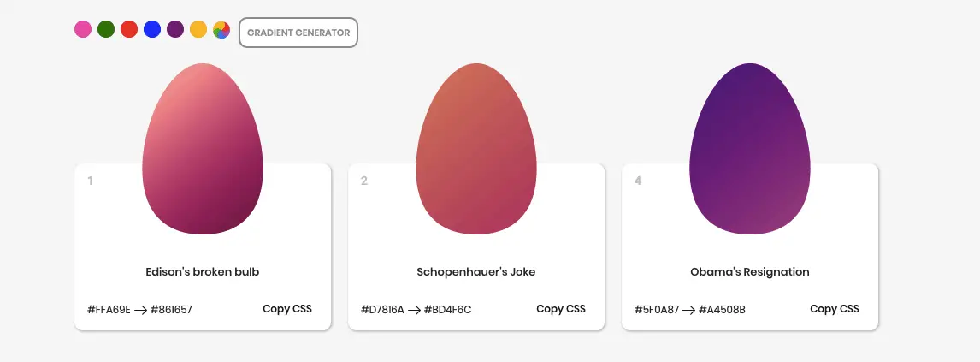
Task: Copy CSS for Obama's Resignation
Action: coord(835,309)
